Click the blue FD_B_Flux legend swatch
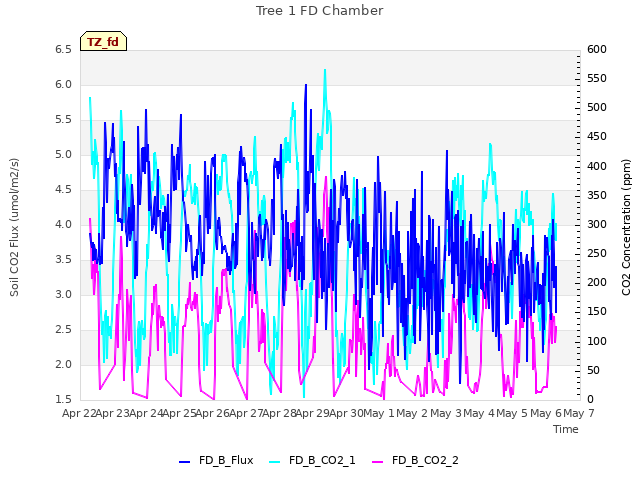 [x=184, y=462]
